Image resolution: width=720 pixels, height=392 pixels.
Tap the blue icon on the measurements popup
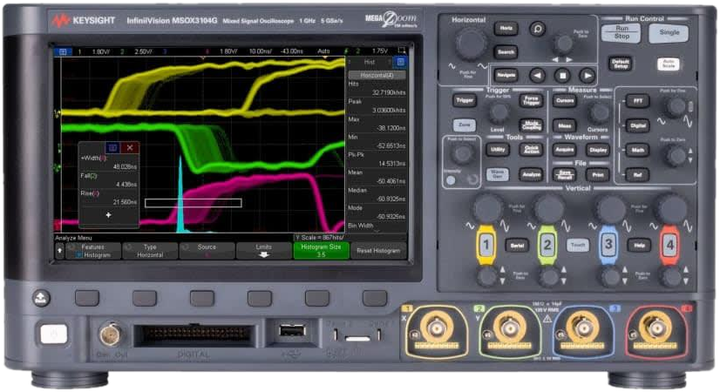click(113, 147)
